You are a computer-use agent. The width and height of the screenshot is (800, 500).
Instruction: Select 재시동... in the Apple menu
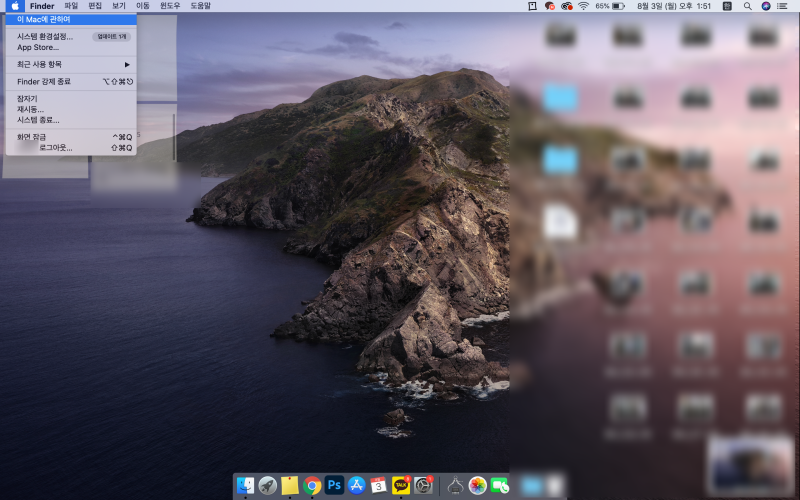pos(31,109)
